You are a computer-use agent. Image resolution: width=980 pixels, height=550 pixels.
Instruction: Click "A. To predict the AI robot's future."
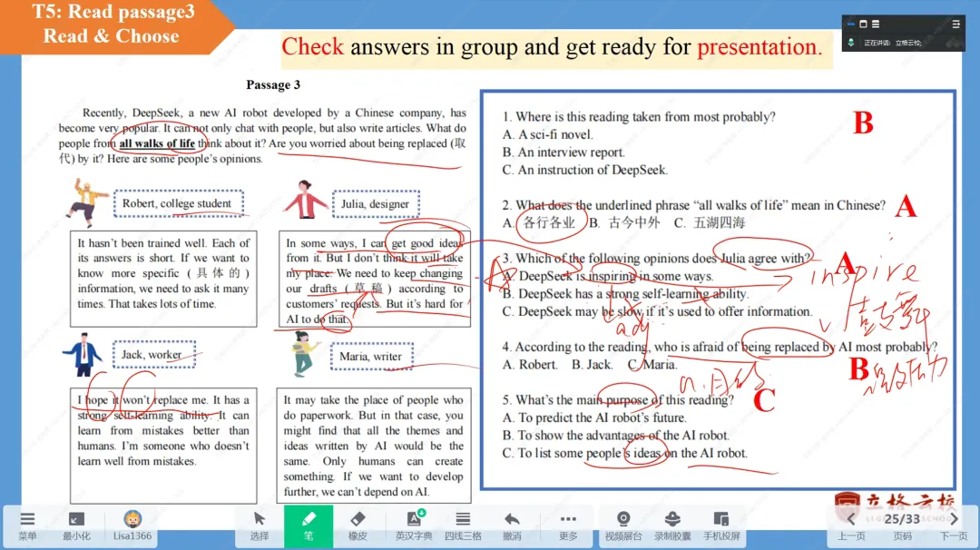click(594, 417)
